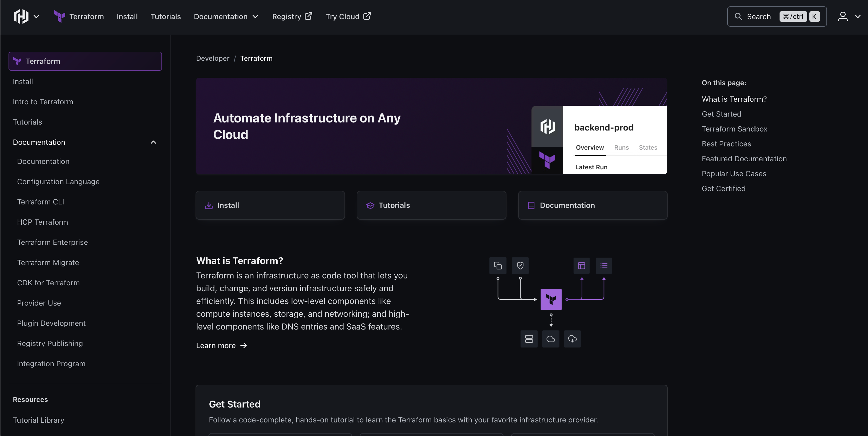The image size is (868, 436).
Task: Open Provider Use in sidebar
Action: [x=39, y=303]
